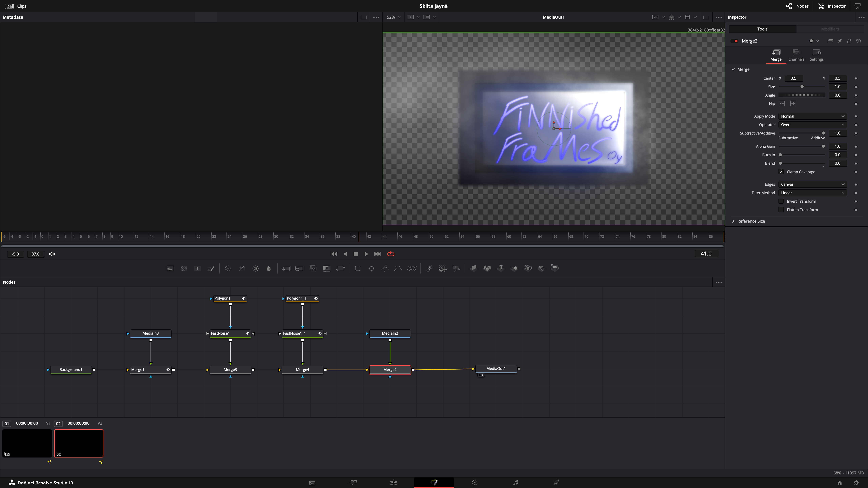The height and width of the screenshot is (488, 868).
Task: Open the Merge2 color tag dropdown
Action: (814, 41)
